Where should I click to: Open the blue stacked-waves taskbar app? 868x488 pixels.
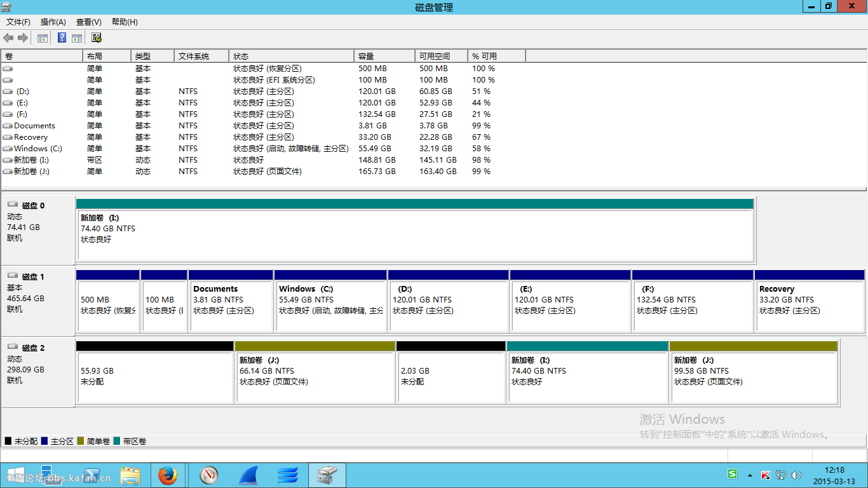pyautogui.click(x=288, y=475)
